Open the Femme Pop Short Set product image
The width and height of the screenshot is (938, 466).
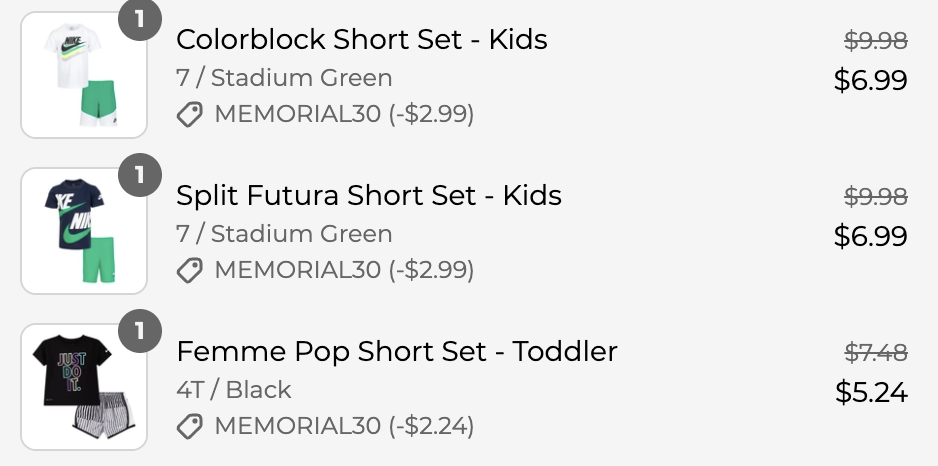83,388
